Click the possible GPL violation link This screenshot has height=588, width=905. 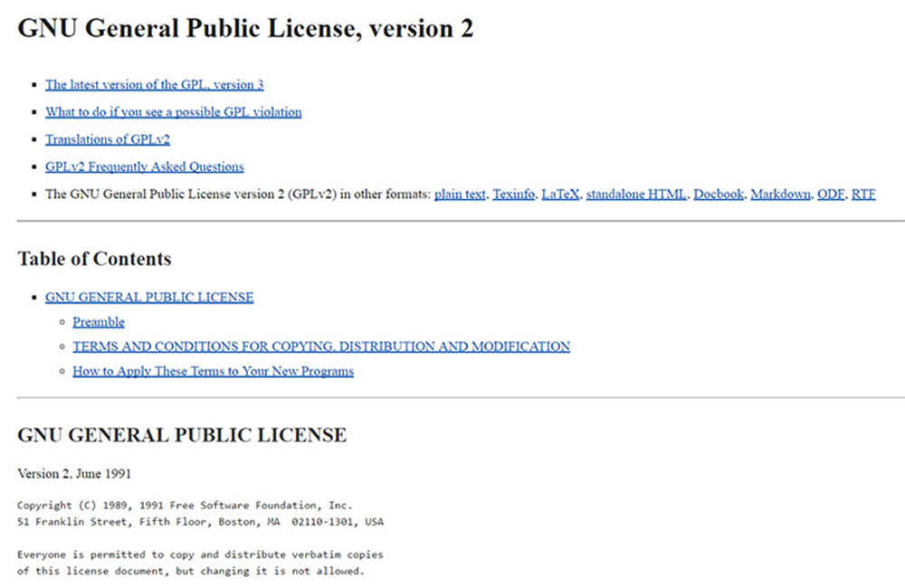tap(173, 112)
